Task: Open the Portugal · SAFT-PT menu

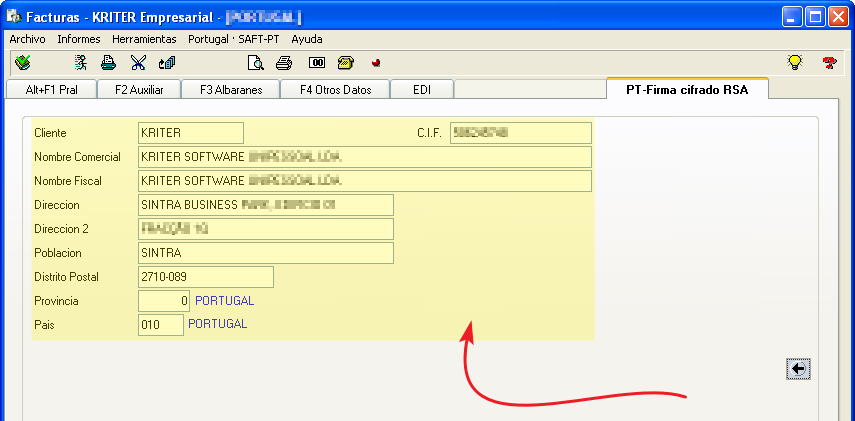Action: 234,39
